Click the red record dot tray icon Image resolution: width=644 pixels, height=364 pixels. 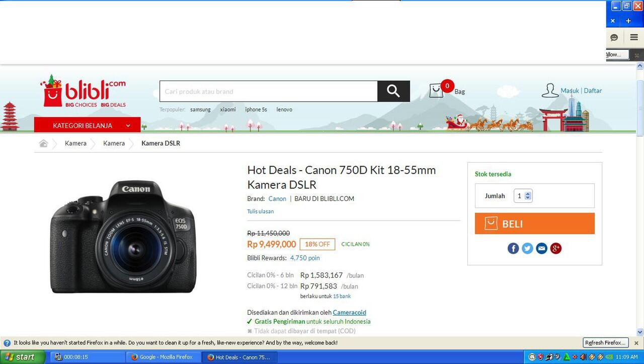point(575,357)
